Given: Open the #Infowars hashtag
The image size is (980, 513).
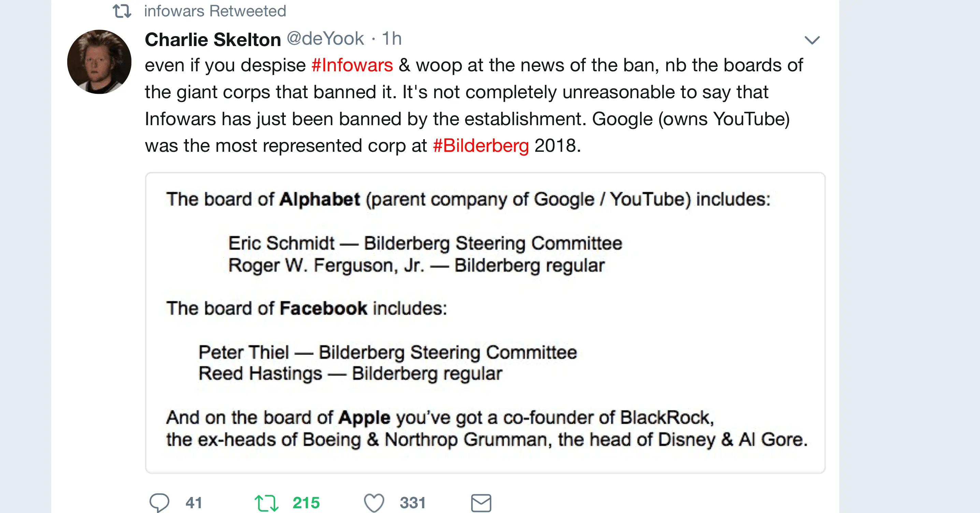Looking at the screenshot, I should [x=352, y=65].
